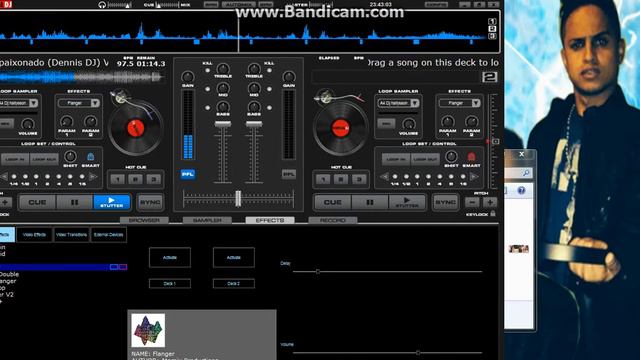The height and width of the screenshot is (360, 640).
Task: Set Loop Out on deck 2
Action: 425,159
